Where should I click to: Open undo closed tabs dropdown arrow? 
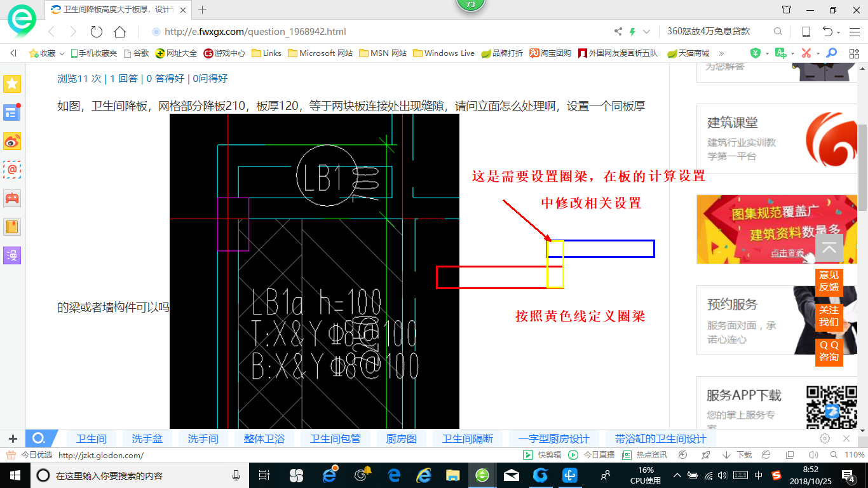[839, 32]
